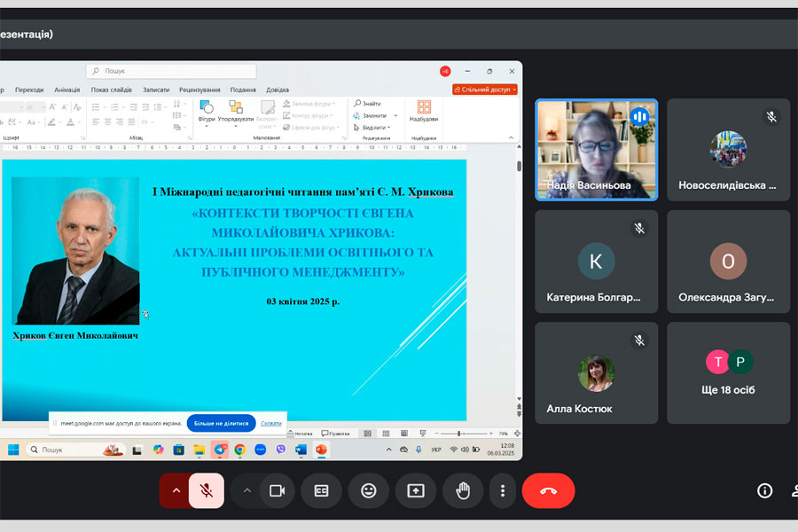The height and width of the screenshot is (532, 798).
Task: Switch to Slide Sorter view
Action: coord(386,434)
